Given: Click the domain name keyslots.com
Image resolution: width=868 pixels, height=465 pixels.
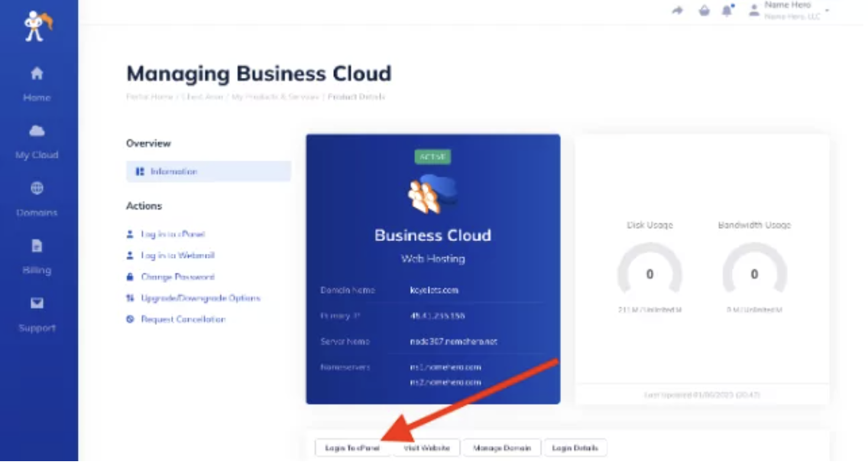Looking at the screenshot, I should pyautogui.click(x=434, y=291).
